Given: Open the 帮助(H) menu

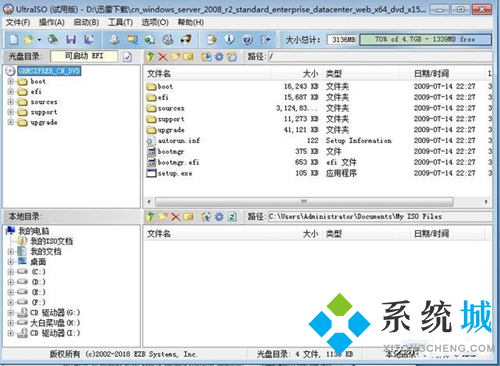Looking at the screenshot, I should click(x=191, y=23).
